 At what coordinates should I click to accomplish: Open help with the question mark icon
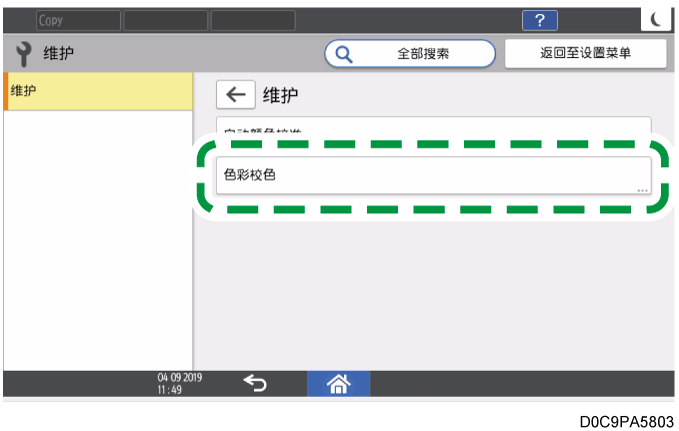[x=540, y=21]
